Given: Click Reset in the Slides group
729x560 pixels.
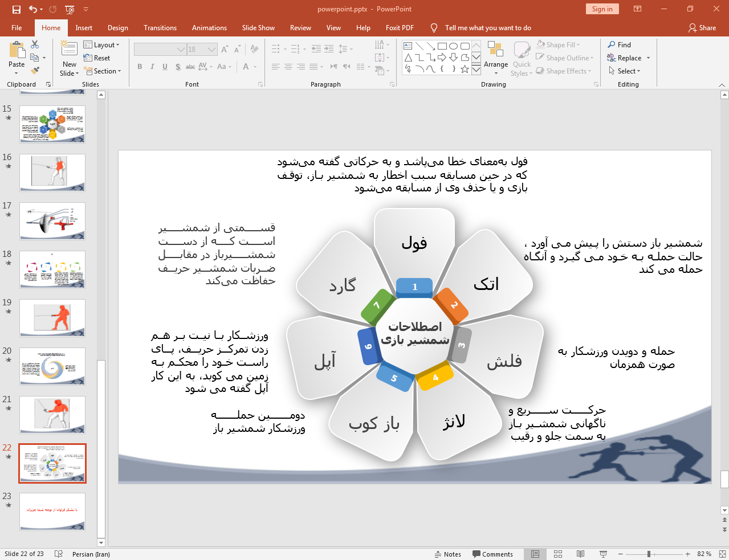Looking at the screenshot, I should 97,58.
